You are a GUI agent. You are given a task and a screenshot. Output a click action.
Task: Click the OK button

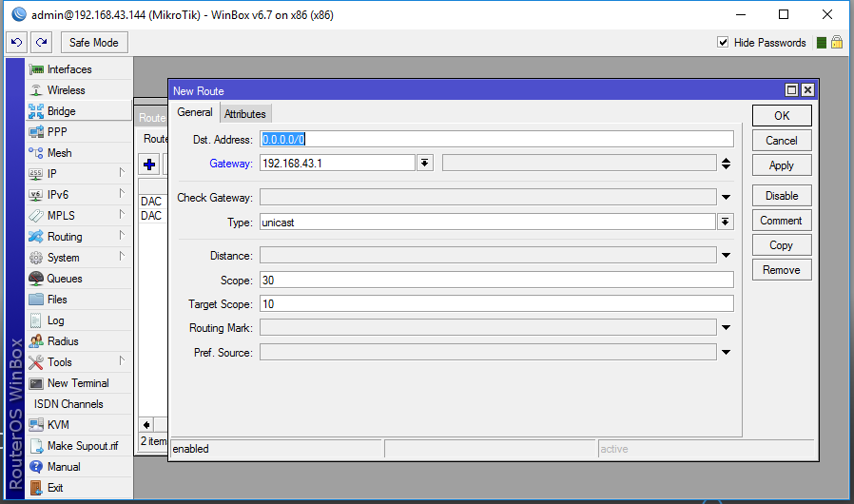click(x=782, y=115)
